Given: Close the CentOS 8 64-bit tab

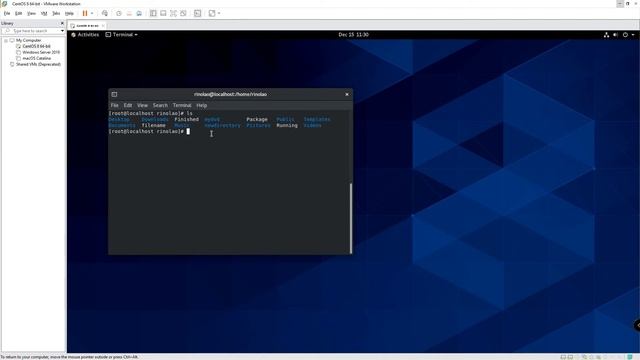Looking at the screenshot, I should point(103,25).
